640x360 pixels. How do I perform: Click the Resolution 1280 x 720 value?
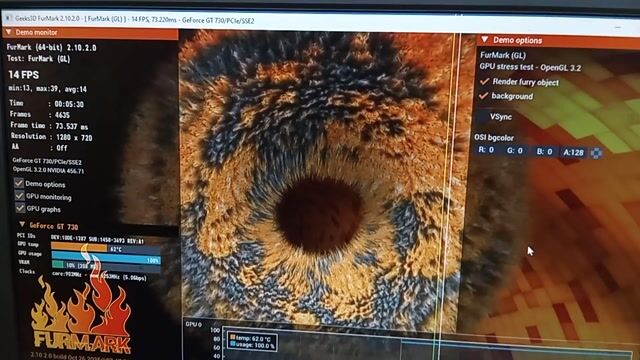[73, 138]
